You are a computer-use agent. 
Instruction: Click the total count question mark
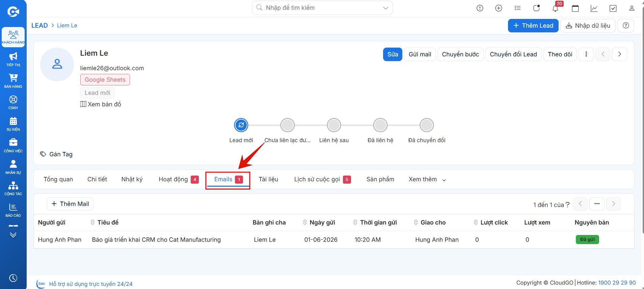568,205
